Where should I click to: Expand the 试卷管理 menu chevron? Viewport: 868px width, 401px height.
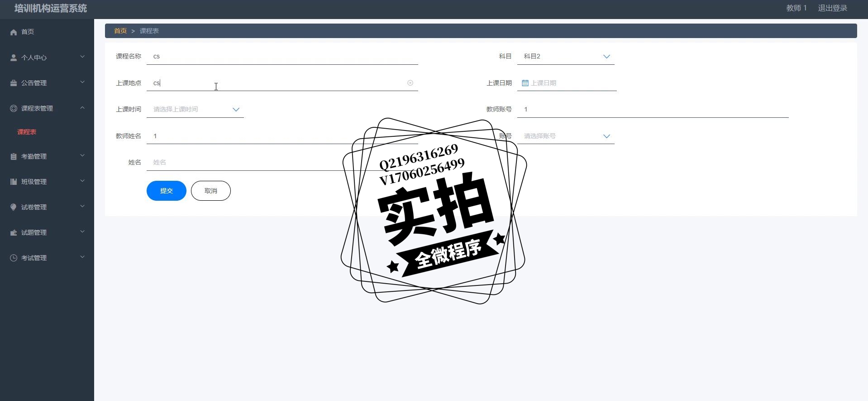(x=82, y=206)
